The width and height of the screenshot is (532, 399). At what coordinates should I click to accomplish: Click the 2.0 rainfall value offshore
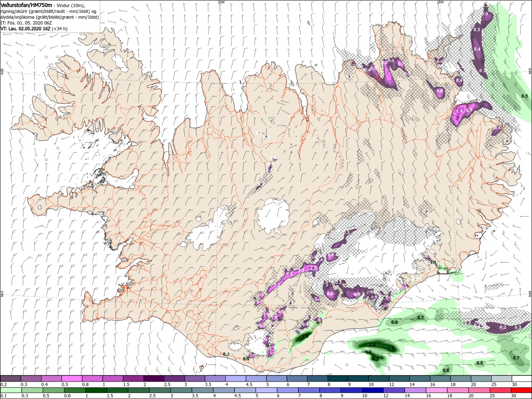click(x=372, y=345)
